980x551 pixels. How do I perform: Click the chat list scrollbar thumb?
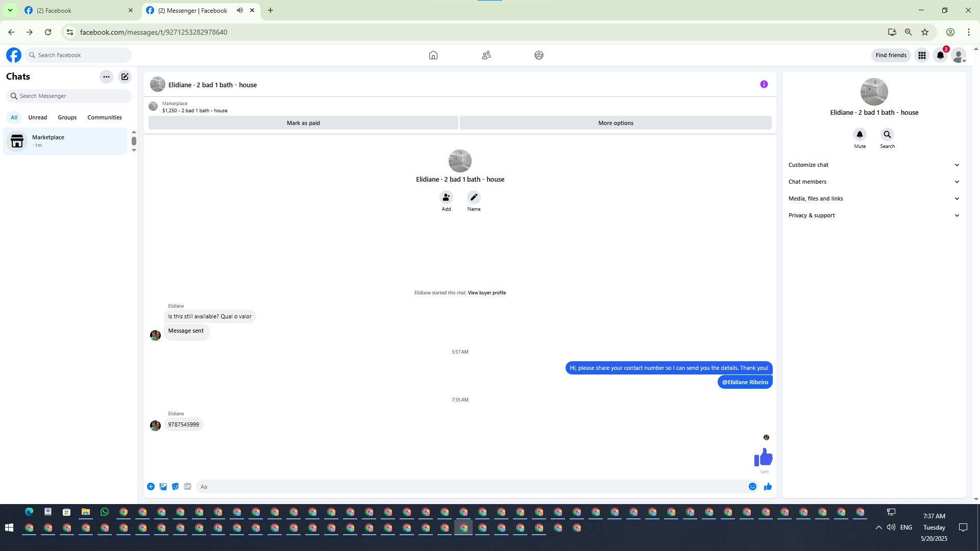coord(134,141)
